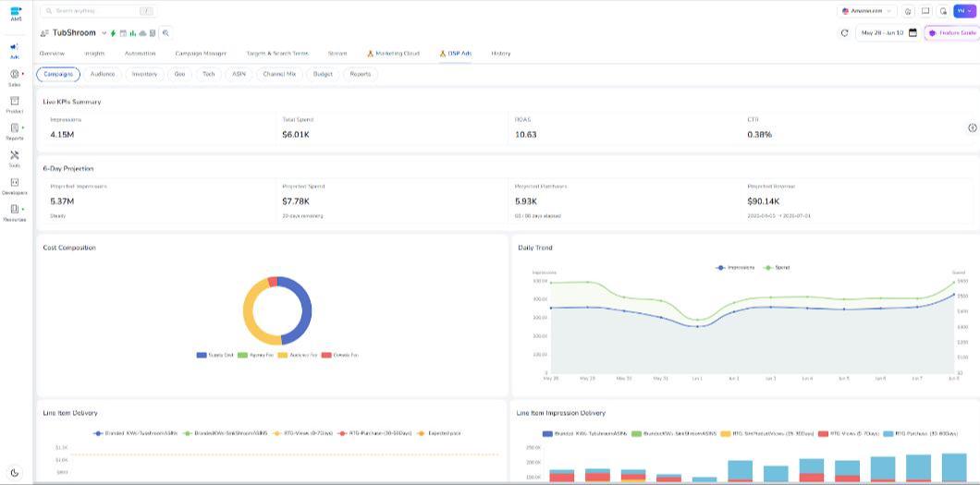Click the calendar icon in date picker
Screen dimensions: 980x485
(x=913, y=33)
